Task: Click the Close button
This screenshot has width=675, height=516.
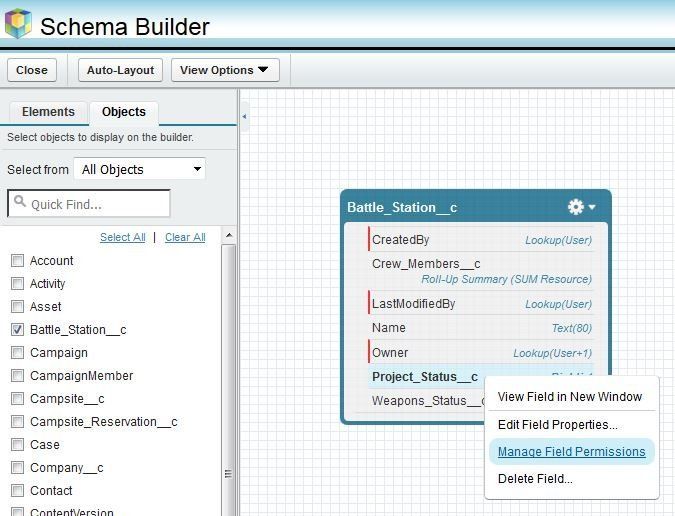Action: point(32,70)
